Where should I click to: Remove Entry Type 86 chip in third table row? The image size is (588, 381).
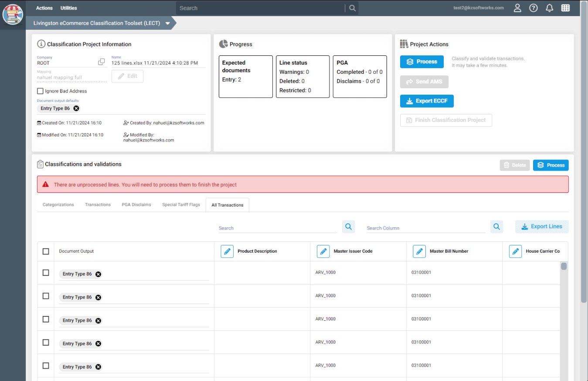pos(98,320)
